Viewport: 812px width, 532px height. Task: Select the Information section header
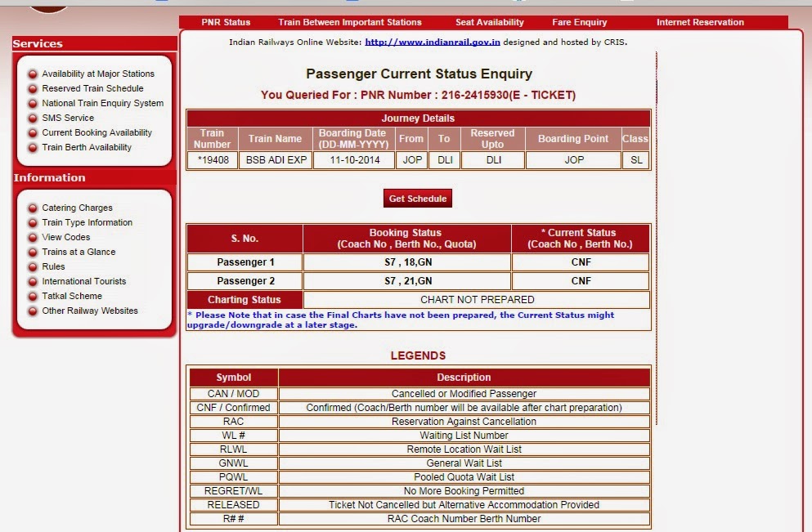click(x=95, y=177)
